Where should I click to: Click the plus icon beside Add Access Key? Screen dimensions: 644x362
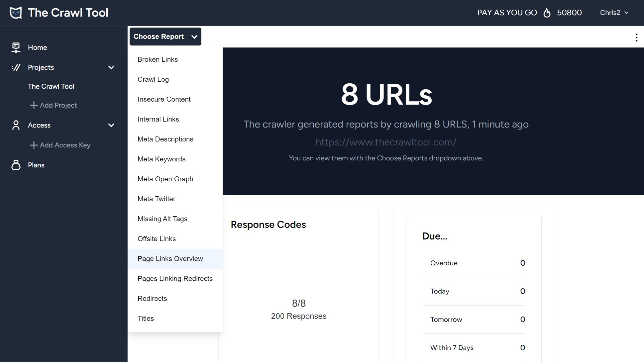pos(34,145)
